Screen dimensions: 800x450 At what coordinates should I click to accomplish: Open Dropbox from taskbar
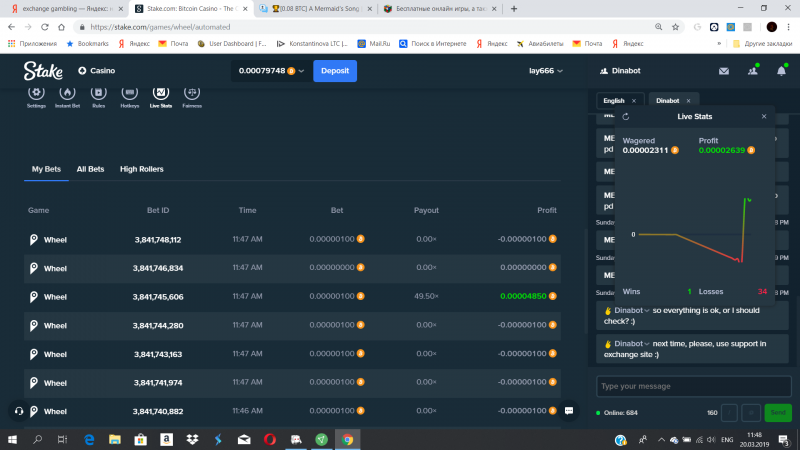(x=192, y=440)
